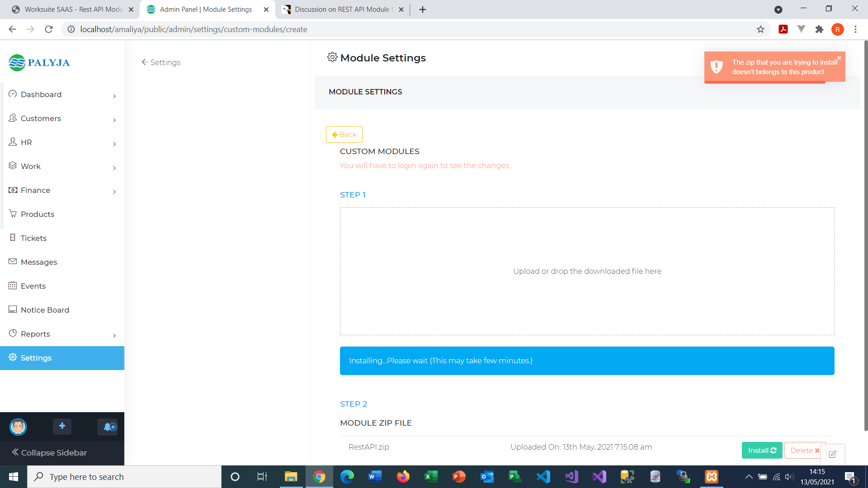The image size is (868, 488).
Task: Expand the Reports submenu
Action: [x=114, y=335]
